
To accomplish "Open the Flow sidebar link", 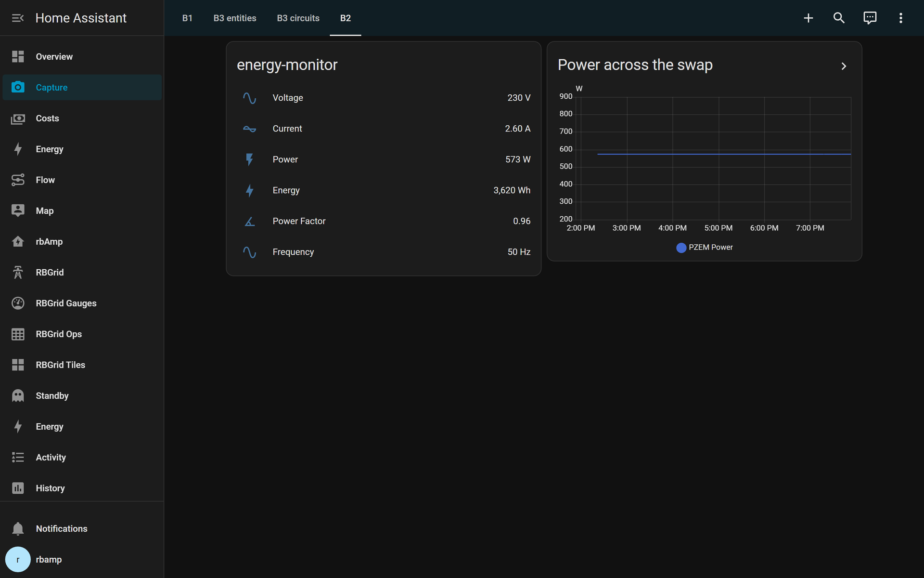I will click(82, 180).
